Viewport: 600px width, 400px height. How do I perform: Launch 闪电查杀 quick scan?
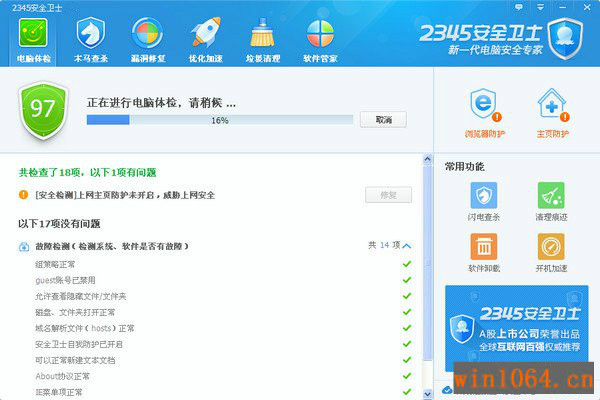484,202
